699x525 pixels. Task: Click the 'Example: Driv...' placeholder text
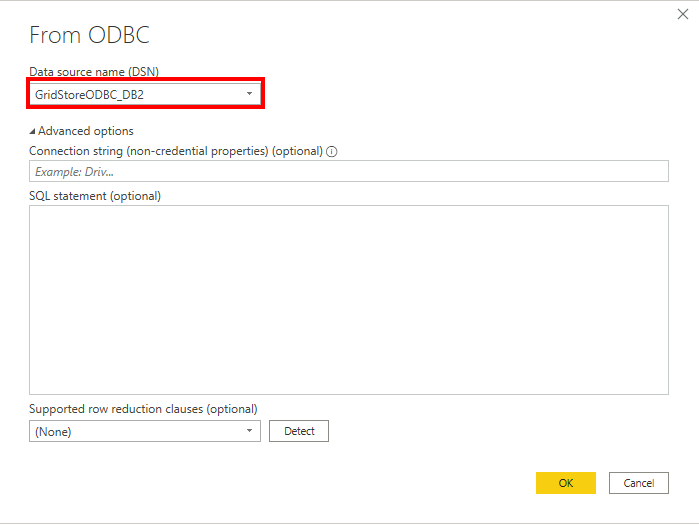click(74, 172)
